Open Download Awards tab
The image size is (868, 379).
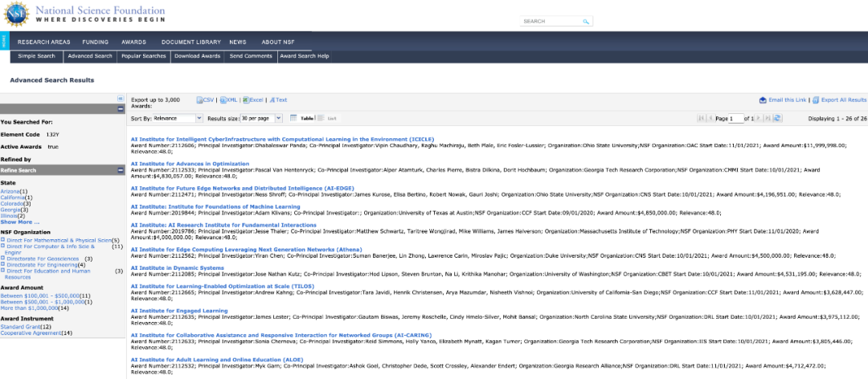pos(197,56)
